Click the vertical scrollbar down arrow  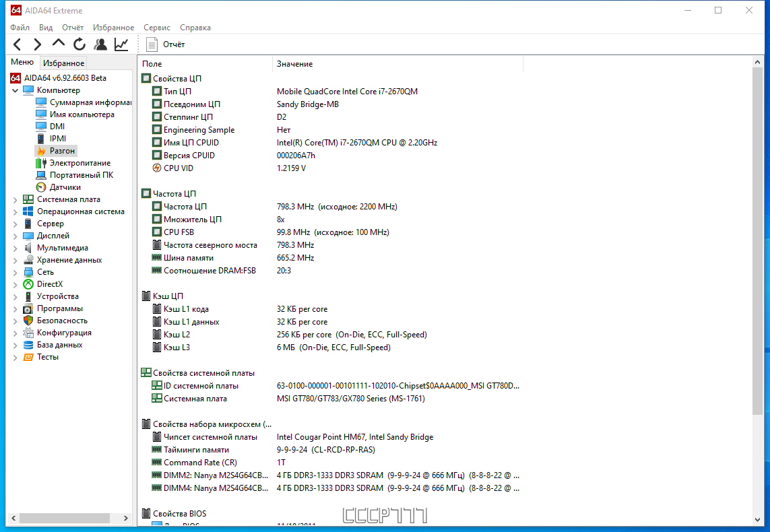(757, 520)
